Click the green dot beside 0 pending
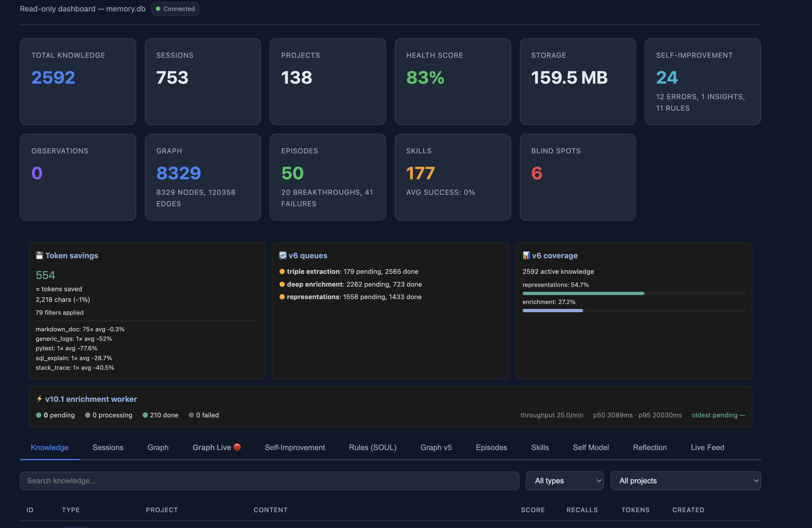Image resolution: width=812 pixels, height=528 pixels. tap(38, 415)
